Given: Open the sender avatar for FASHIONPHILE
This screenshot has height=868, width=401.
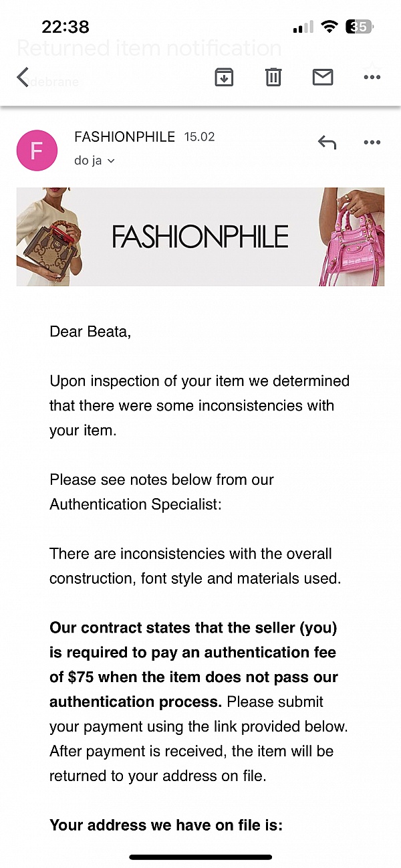Looking at the screenshot, I should 37,150.
